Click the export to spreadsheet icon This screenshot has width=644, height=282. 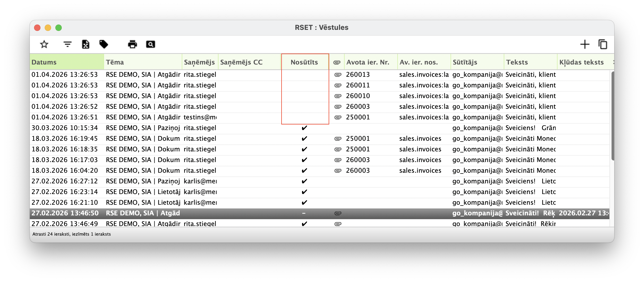point(85,44)
